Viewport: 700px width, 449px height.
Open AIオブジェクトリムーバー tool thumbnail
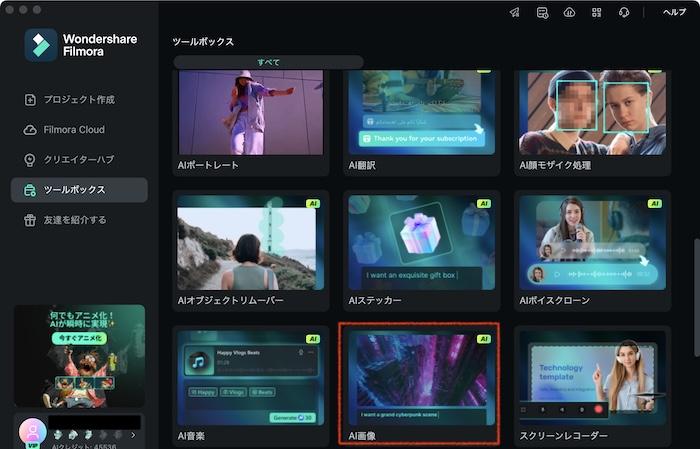[x=250, y=243]
